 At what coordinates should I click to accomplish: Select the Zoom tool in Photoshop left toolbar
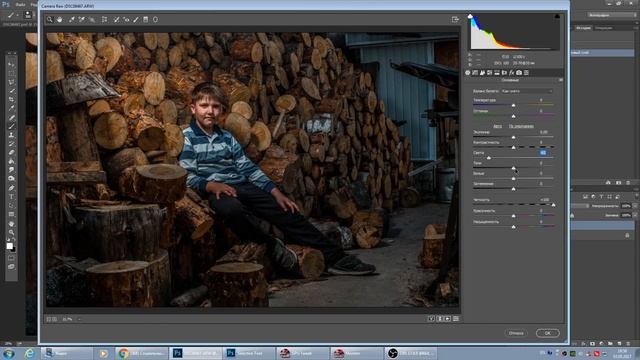pos(11,233)
